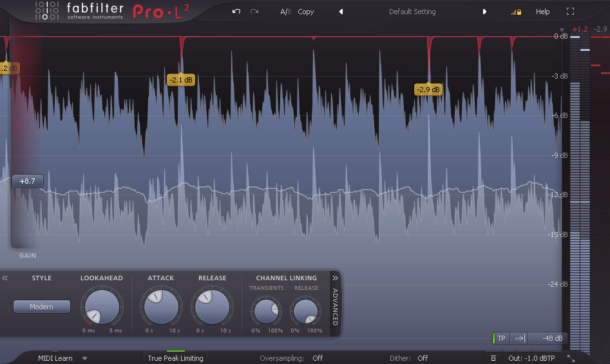The width and height of the screenshot is (610, 364).
Task: Open the MIDI Learn dropdown arrow
Action: tap(84, 359)
